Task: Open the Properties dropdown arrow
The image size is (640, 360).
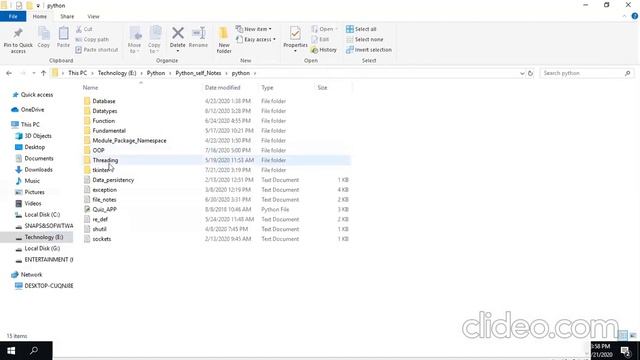Action: [295, 51]
